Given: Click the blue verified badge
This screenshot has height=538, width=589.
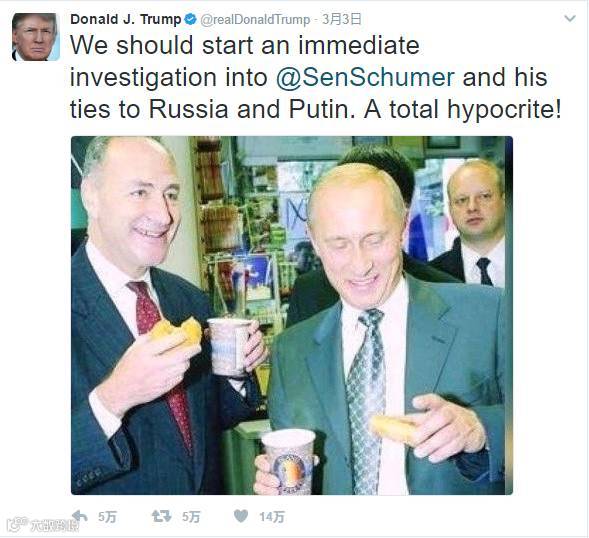Looking at the screenshot, I should point(190,19).
